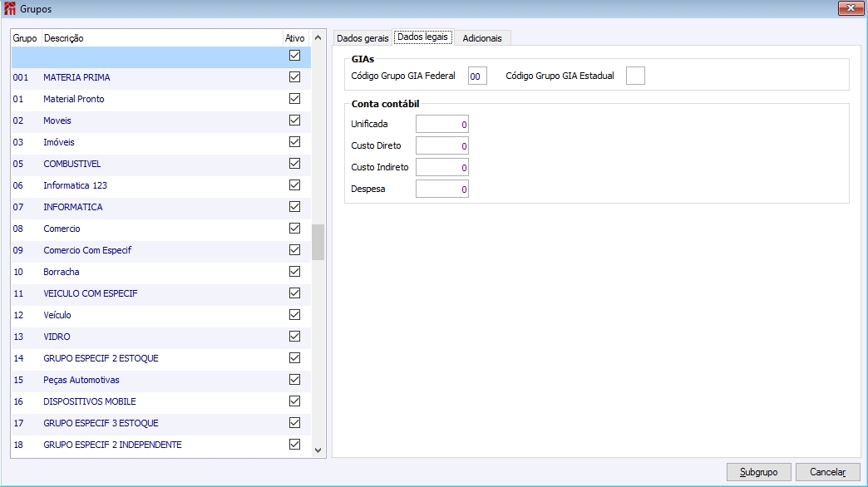Select the INFORMATICA group row

(x=161, y=207)
